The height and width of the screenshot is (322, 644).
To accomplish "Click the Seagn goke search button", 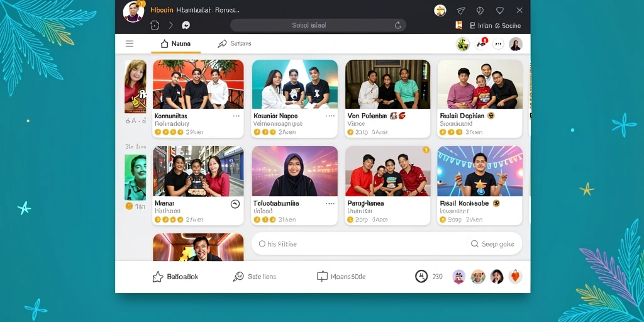I will pyautogui.click(x=492, y=244).
